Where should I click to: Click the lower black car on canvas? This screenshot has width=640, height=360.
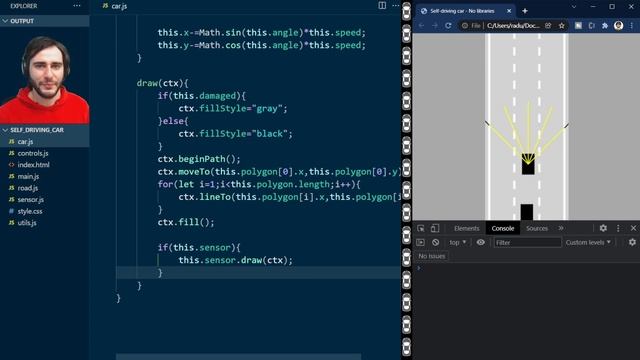click(527, 212)
